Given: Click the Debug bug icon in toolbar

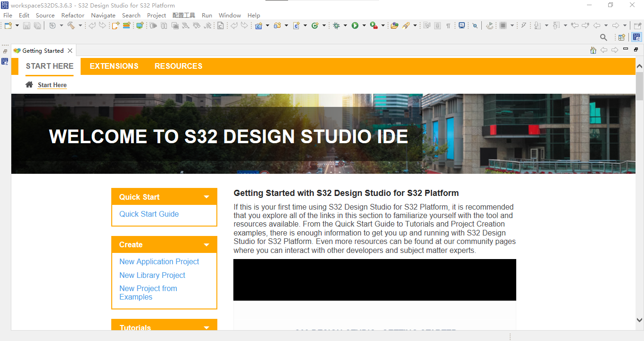Looking at the screenshot, I should pyautogui.click(x=336, y=25).
